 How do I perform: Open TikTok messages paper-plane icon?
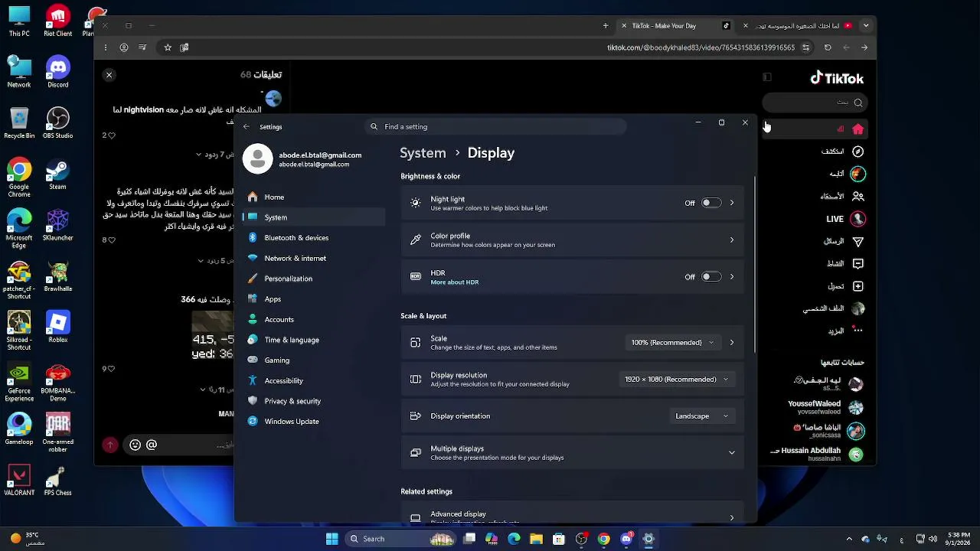point(857,241)
